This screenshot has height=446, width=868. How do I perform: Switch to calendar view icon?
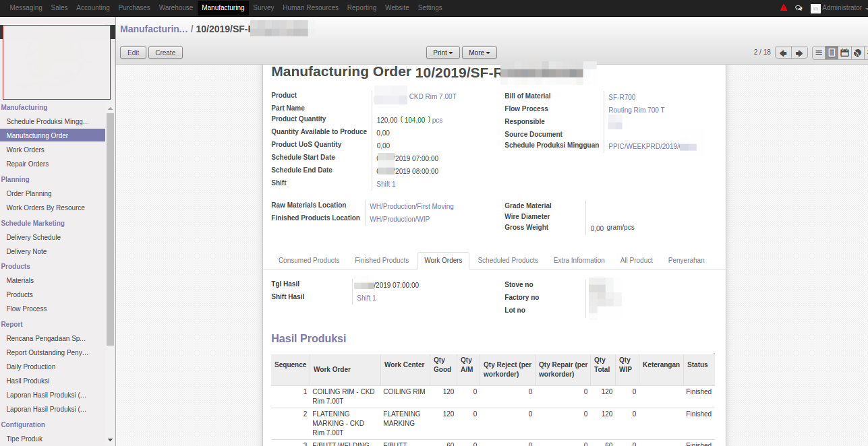(x=844, y=53)
